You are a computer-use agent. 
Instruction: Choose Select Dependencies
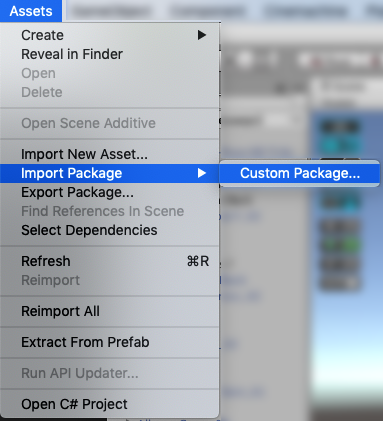tap(110, 230)
